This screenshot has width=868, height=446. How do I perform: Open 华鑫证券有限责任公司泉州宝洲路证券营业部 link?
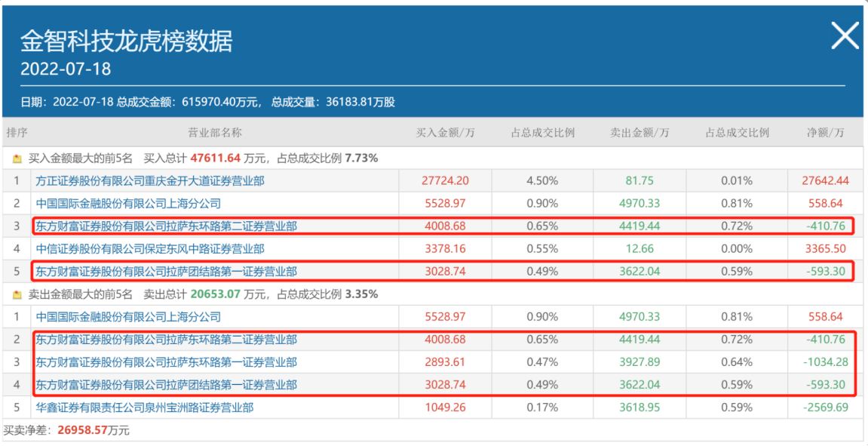pyautogui.click(x=145, y=408)
